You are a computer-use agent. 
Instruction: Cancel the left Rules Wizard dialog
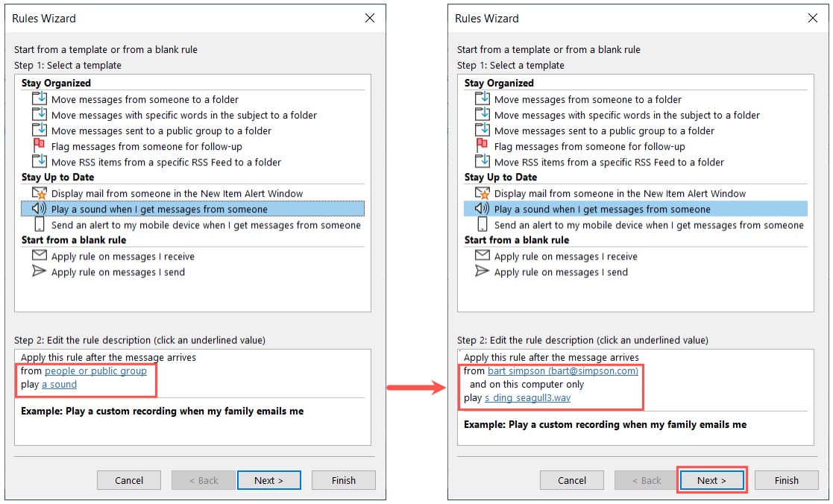pos(128,480)
